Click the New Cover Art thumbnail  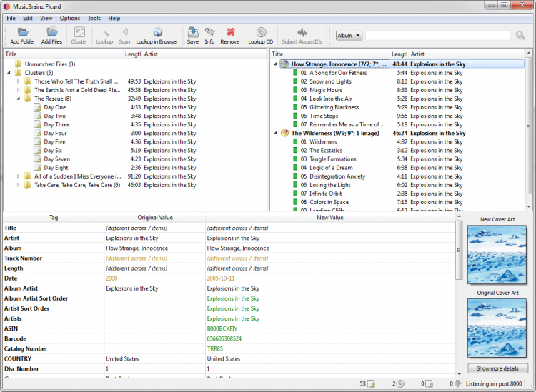(497, 254)
